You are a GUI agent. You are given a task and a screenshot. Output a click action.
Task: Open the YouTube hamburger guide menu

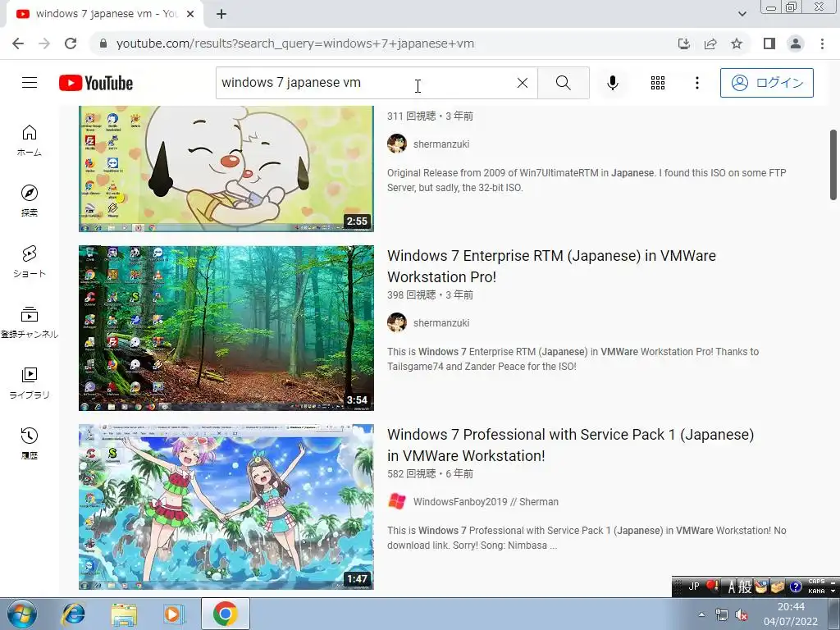pos(30,83)
